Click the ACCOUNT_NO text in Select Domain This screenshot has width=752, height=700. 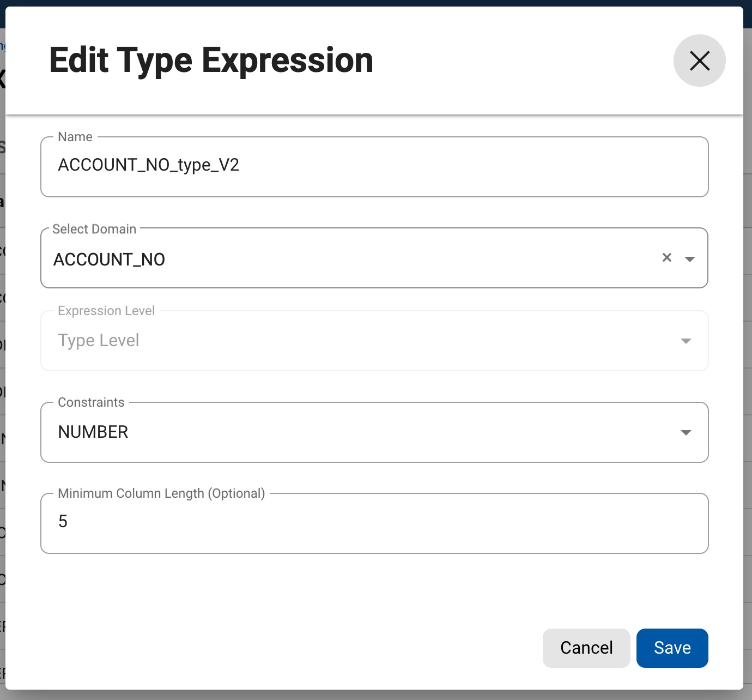point(109,260)
